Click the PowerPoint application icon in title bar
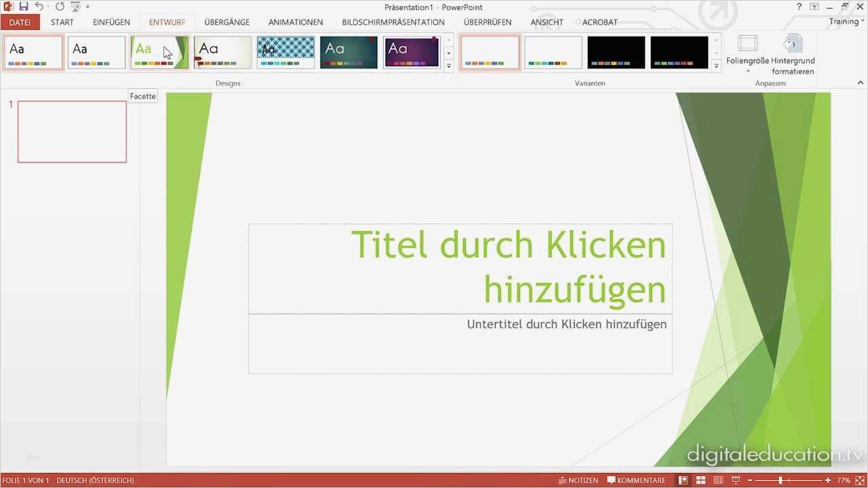Viewport: 868px width, 488px height. coord(8,7)
